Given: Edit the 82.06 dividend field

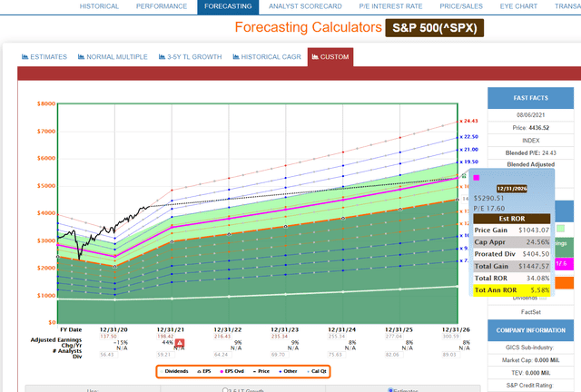Looking at the screenshot, I should 393,355.
